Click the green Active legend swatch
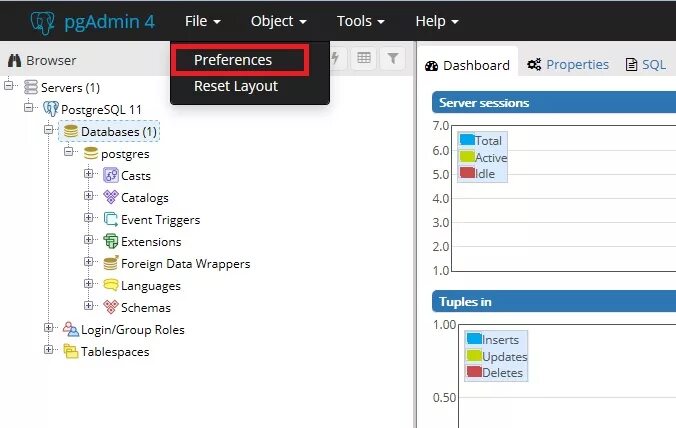676x428 pixels. (x=467, y=156)
